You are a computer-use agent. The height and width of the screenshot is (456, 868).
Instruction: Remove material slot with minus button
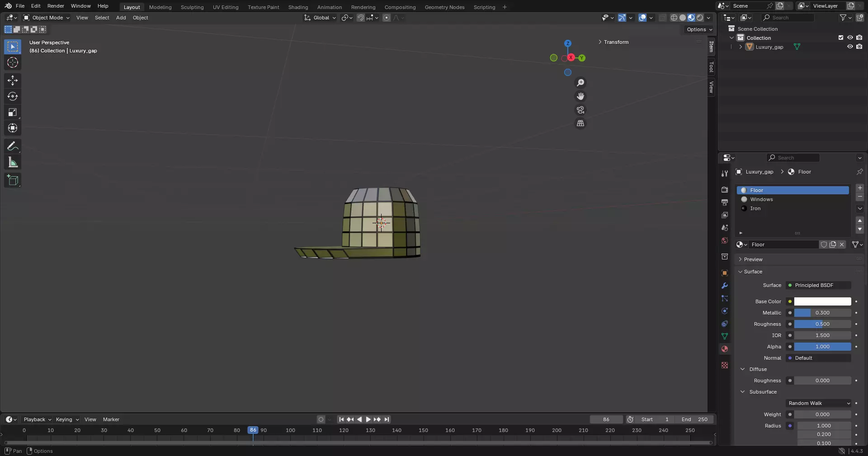pyautogui.click(x=860, y=197)
